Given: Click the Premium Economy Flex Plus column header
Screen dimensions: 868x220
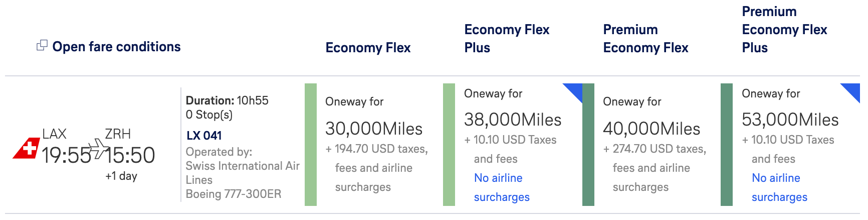Looking at the screenshot, I should (x=784, y=30).
